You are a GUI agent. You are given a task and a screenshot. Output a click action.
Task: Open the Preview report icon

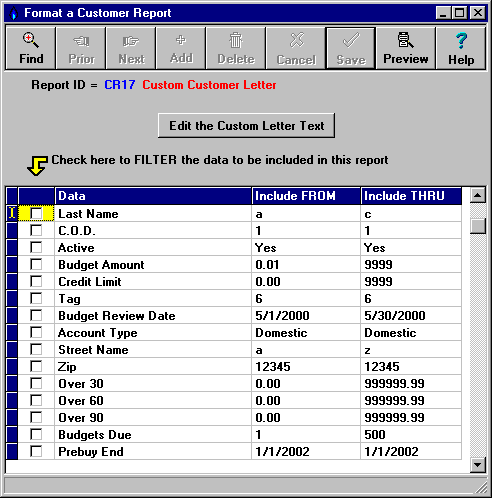(405, 40)
